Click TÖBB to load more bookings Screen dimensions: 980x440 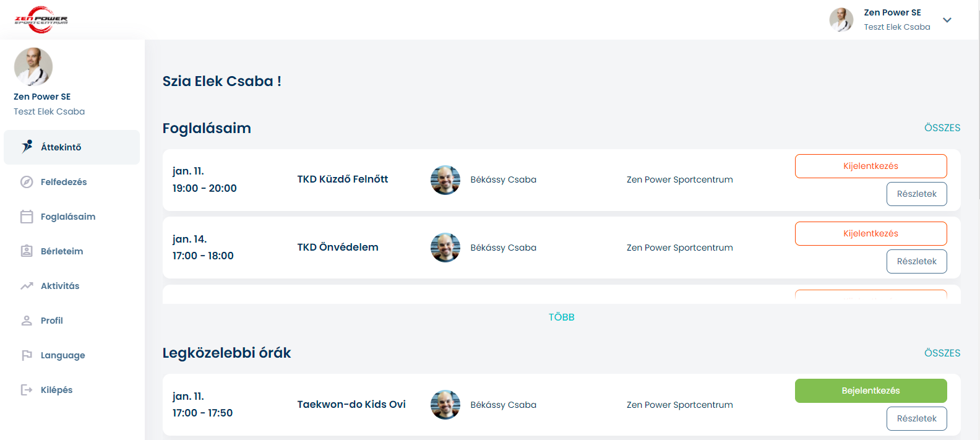coord(561,317)
